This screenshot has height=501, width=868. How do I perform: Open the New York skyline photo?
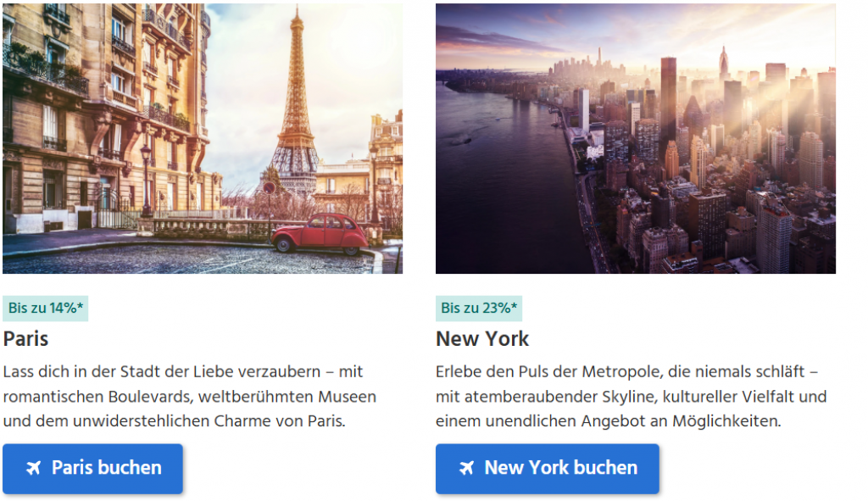click(x=636, y=138)
